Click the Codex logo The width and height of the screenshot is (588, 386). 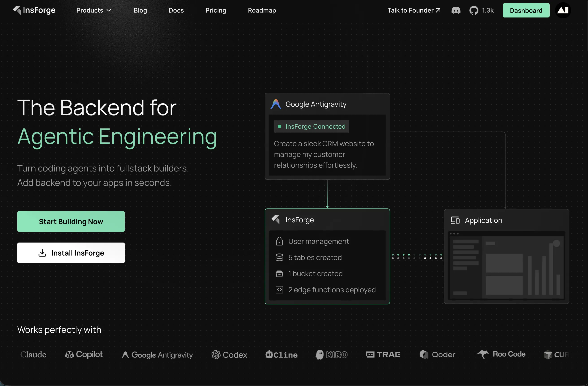click(229, 355)
